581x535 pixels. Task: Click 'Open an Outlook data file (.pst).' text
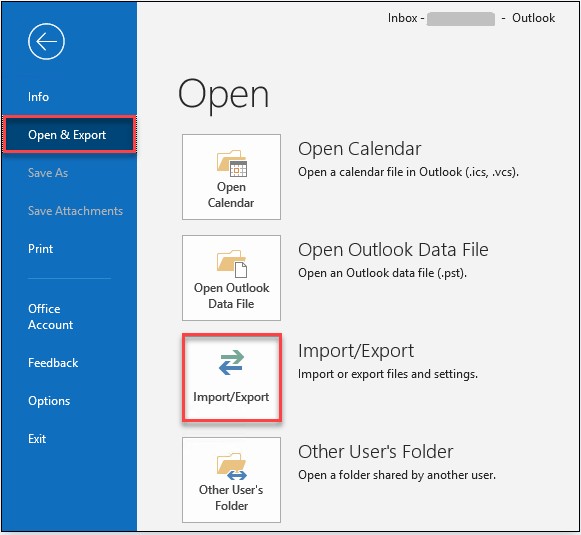point(382,273)
